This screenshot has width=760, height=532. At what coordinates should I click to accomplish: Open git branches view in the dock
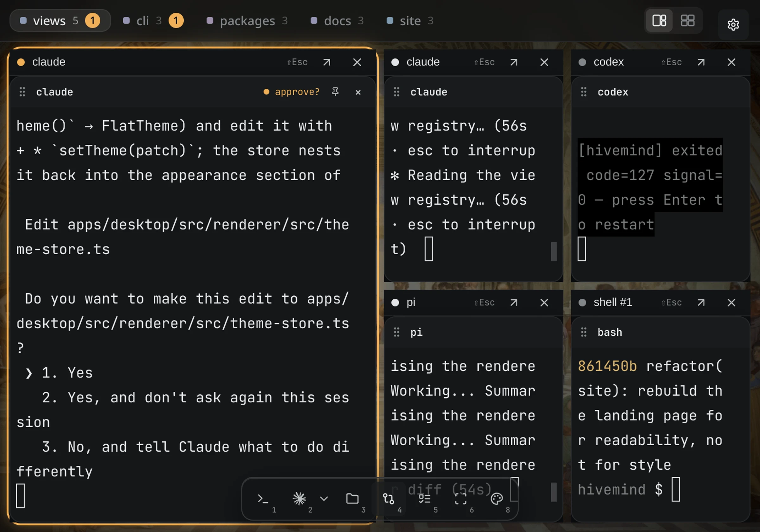(388, 498)
